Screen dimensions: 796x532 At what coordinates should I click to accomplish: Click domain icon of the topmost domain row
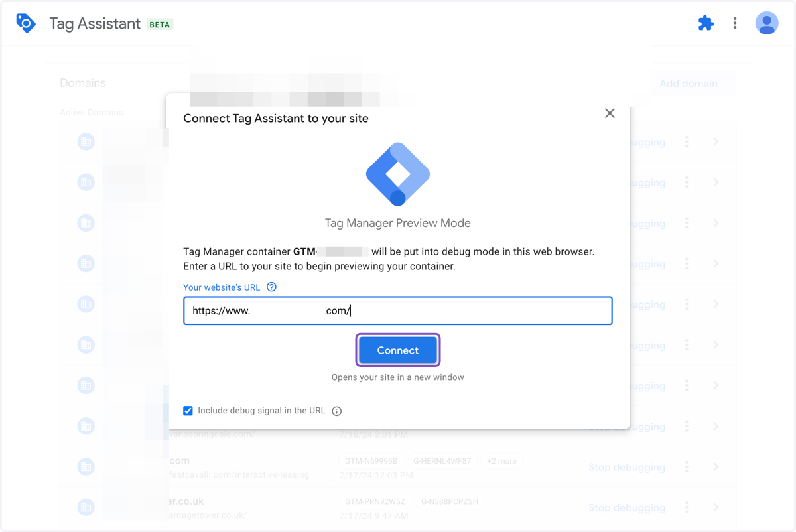click(86, 141)
